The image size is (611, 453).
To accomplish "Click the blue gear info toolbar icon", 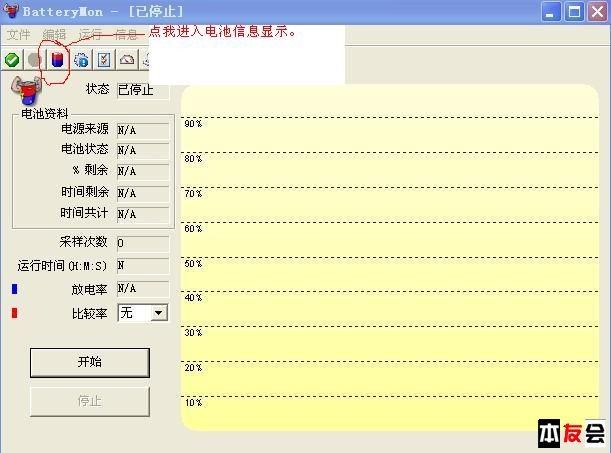I will coord(81,60).
